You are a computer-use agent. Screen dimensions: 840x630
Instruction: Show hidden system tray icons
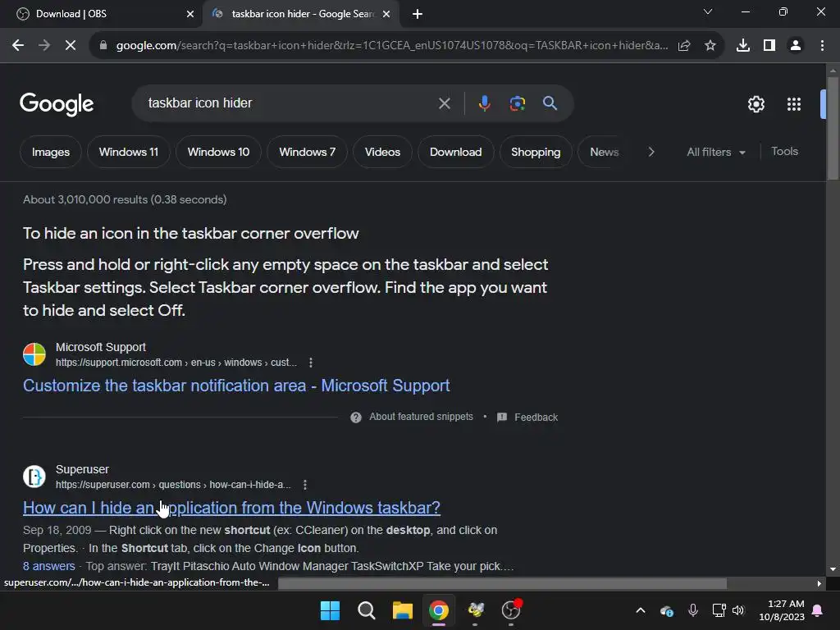(x=640, y=610)
